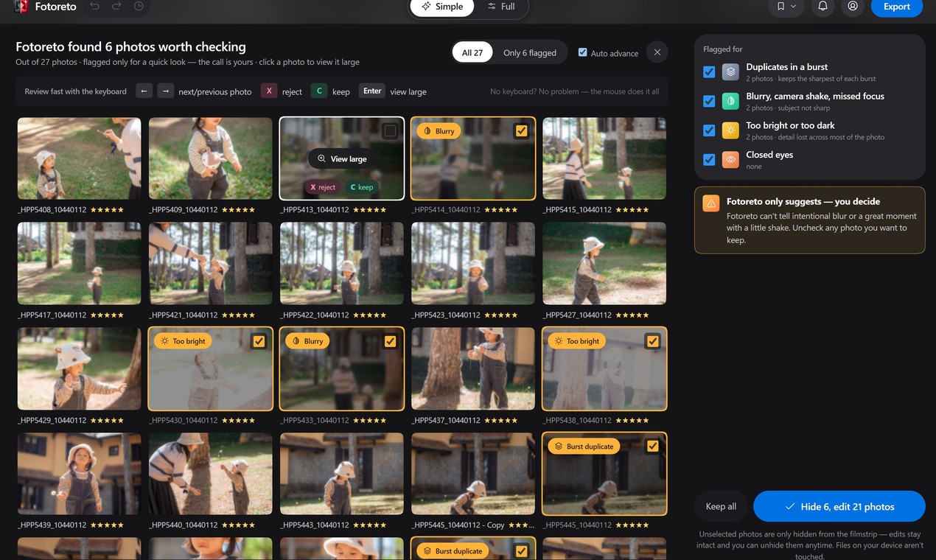
Task: Click the orange Closed eyes icon
Action: 730,159
